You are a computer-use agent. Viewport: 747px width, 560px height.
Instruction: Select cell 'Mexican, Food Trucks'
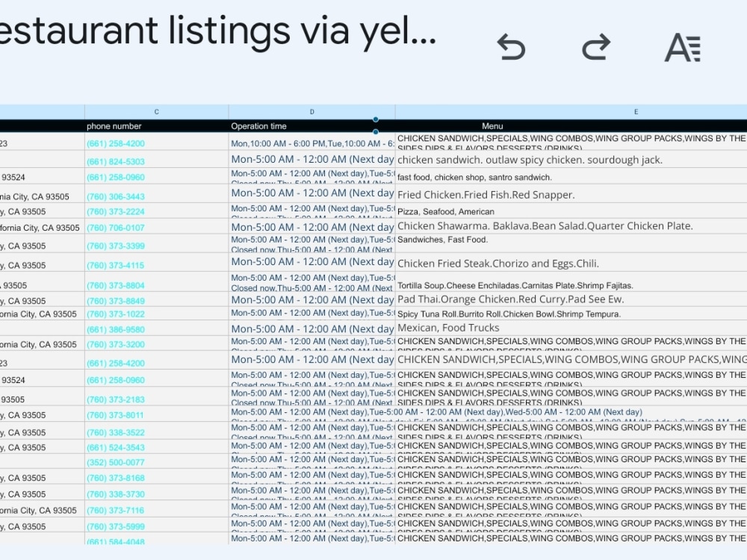tap(571, 328)
